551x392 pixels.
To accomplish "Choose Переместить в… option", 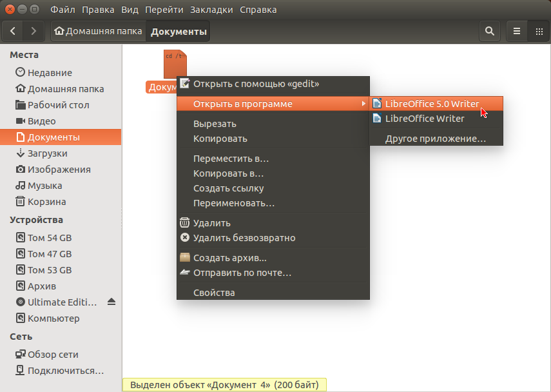I will (273, 159).
